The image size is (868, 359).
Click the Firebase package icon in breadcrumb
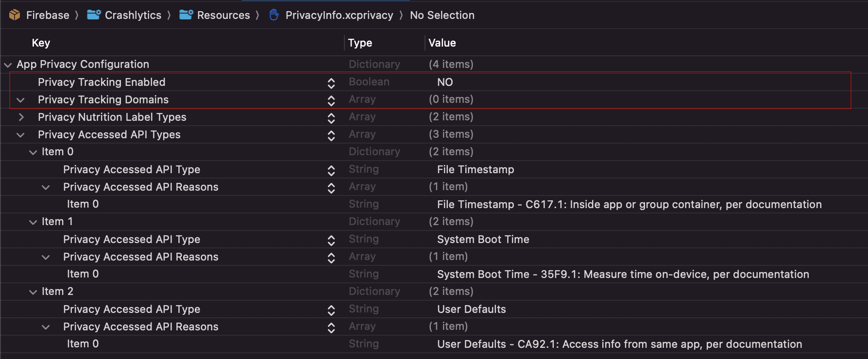(15, 15)
